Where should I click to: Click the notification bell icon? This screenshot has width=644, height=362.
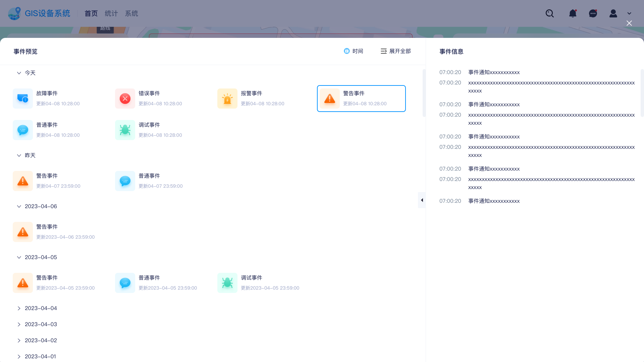(x=573, y=13)
